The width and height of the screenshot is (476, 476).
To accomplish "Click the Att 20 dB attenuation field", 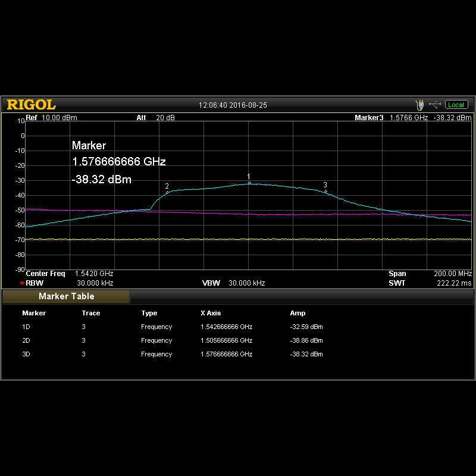I will click(165, 118).
